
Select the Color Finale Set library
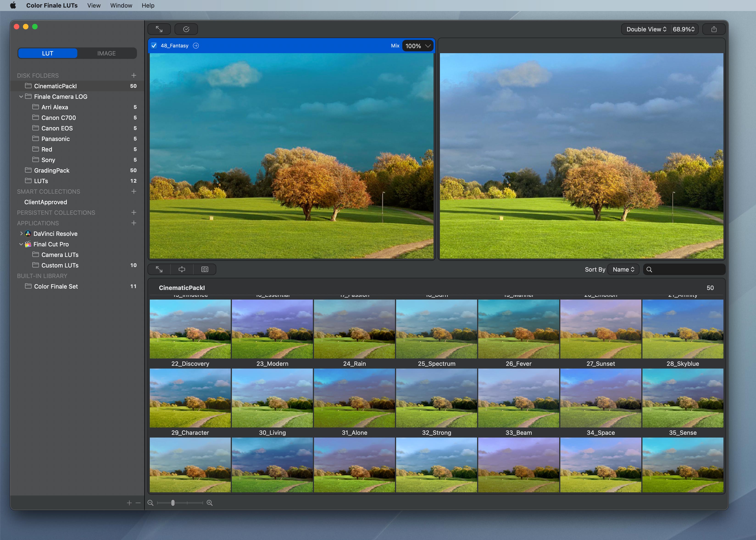point(77,286)
